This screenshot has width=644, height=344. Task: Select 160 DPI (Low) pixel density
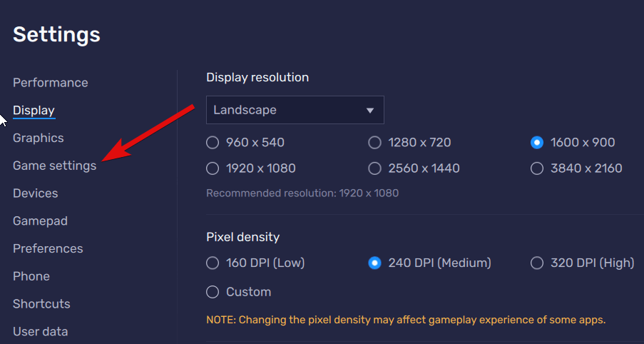point(213,263)
